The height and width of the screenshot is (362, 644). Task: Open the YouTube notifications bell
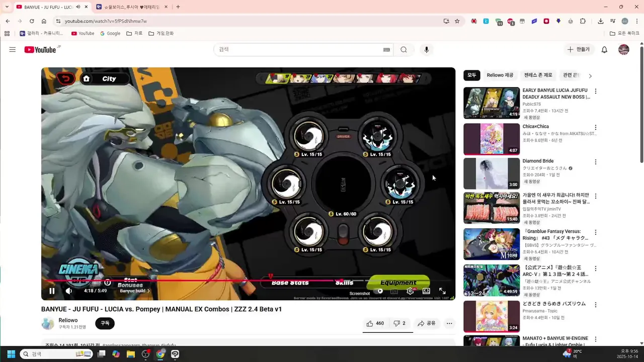point(605,49)
